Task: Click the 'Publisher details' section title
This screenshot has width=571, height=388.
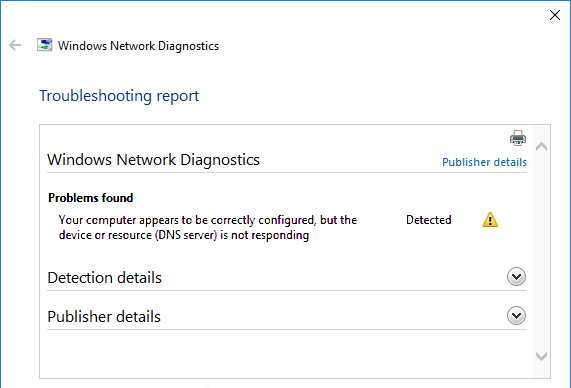Action: pyautogui.click(x=104, y=317)
